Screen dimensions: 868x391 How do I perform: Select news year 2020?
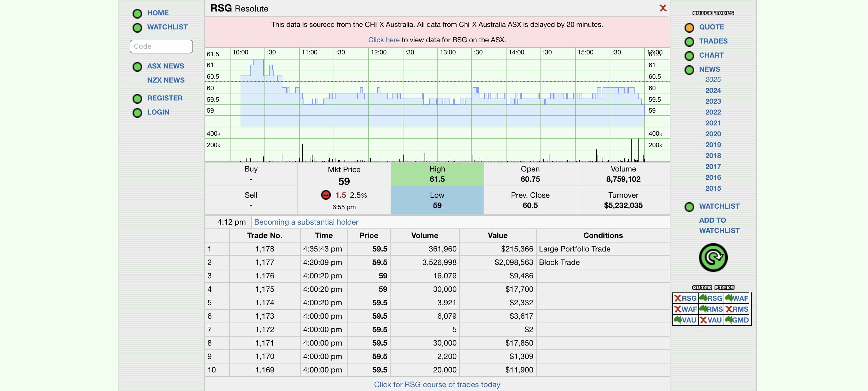click(713, 134)
